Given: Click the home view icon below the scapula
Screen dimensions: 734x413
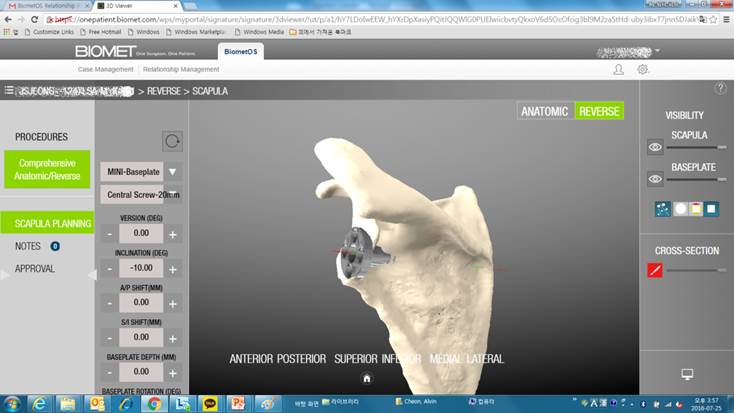Looking at the screenshot, I should coord(367,378).
